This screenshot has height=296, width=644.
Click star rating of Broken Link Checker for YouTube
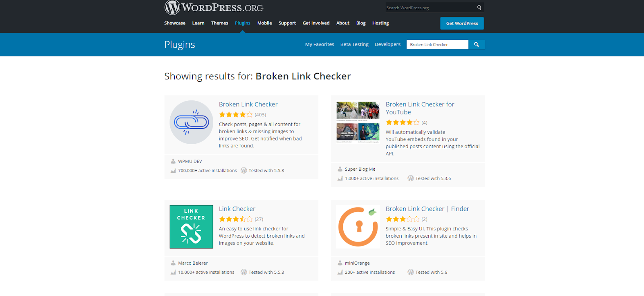click(x=402, y=122)
